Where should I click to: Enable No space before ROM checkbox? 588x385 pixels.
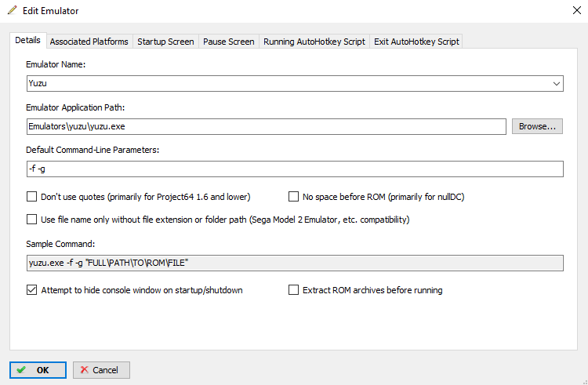(294, 197)
